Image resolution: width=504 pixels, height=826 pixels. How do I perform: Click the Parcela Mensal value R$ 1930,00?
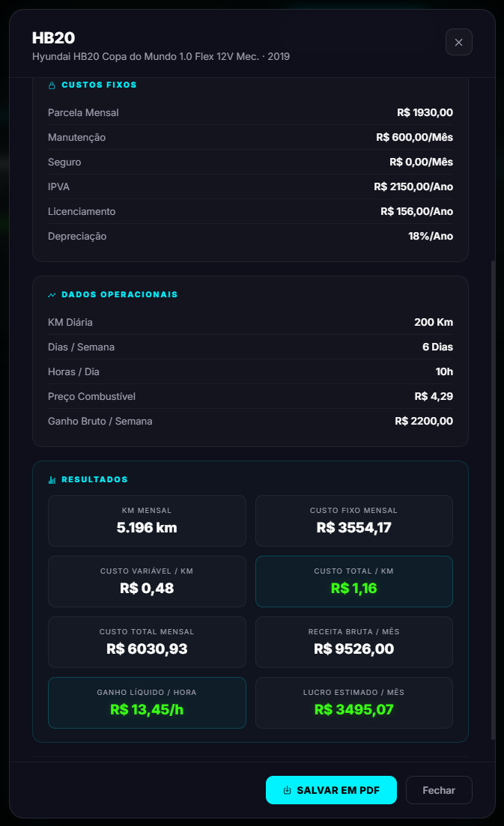tap(425, 112)
